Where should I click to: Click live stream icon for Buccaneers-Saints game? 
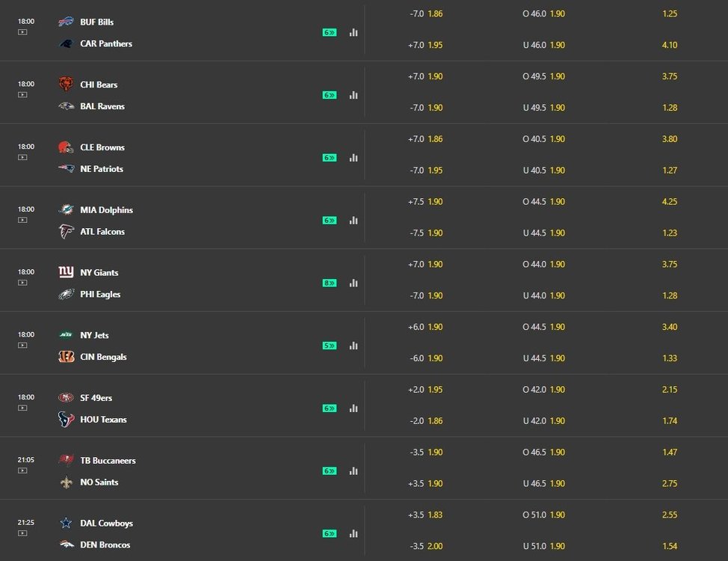coord(22,470)
